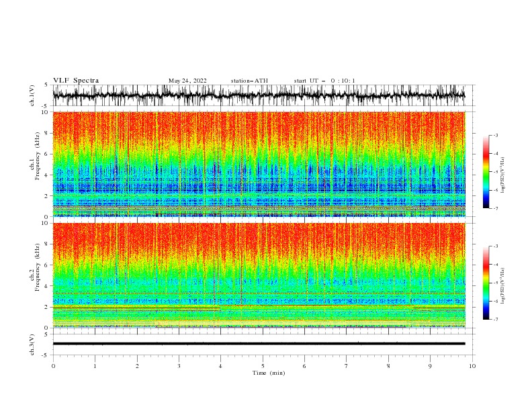The height and width of the screenshot is (411, 532).
Task: Click the "VLF Spectra" title text
Action: (x=76, y=81)
